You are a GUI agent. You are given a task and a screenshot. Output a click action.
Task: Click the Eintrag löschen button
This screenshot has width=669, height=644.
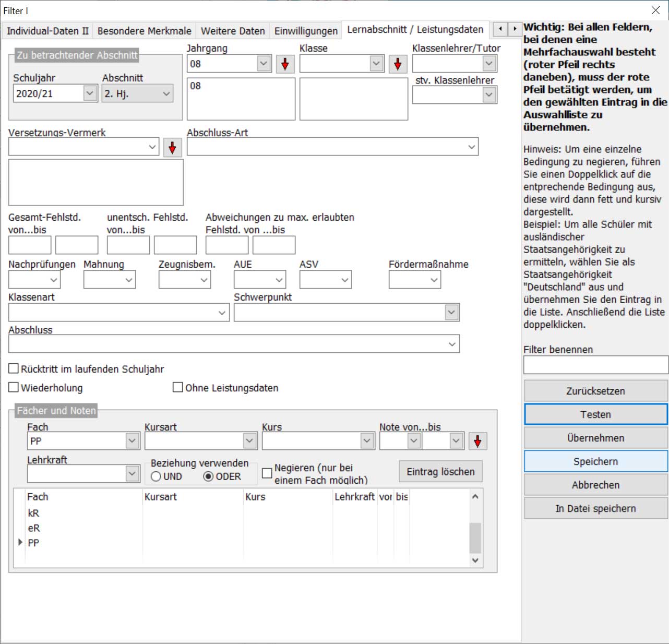point(440,471)
